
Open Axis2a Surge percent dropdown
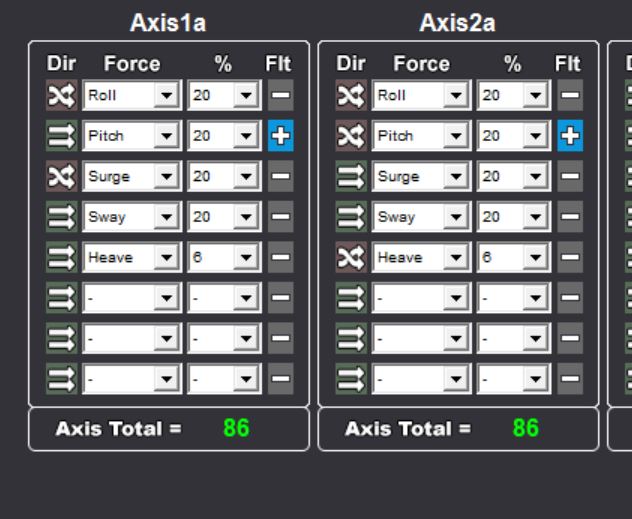(x=514, y=176)
